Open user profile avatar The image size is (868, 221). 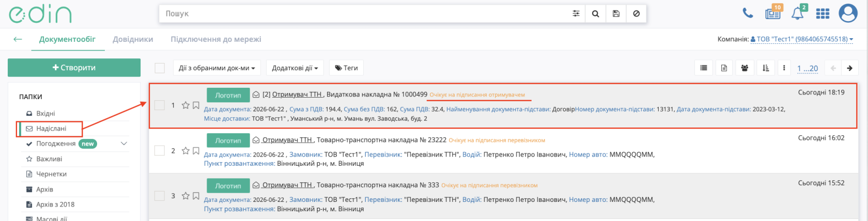pyautogui.click(x=848, y=13)
